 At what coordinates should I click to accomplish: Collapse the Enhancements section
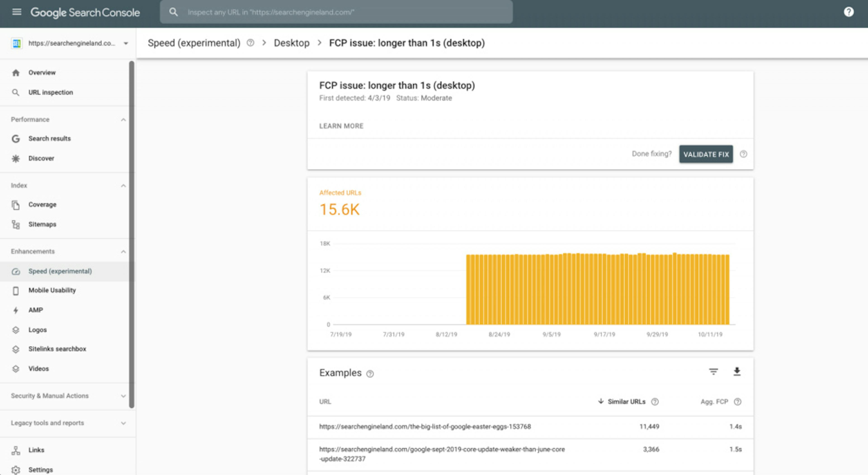pos(123,251)
